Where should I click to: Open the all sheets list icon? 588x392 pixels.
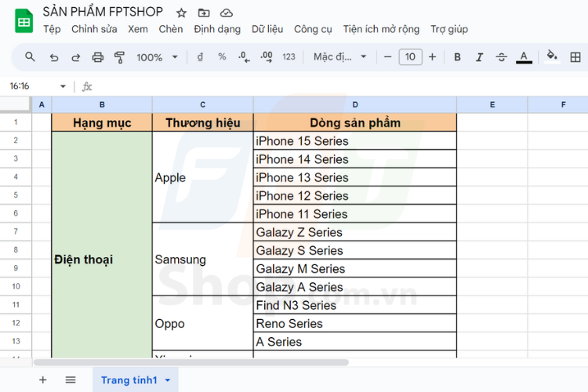point(71,380)
